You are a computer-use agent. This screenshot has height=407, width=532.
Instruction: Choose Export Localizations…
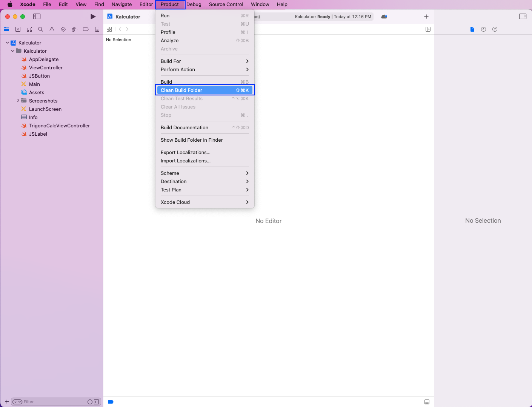[x=205, y=152]
